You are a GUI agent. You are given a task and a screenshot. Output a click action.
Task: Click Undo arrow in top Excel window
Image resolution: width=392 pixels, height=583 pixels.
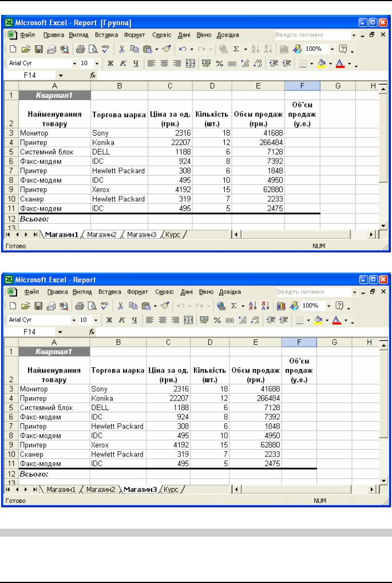(183, 49)
